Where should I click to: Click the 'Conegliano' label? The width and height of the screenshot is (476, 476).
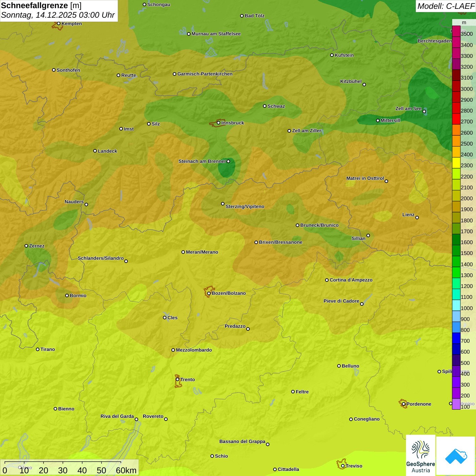[x=367, y=419]
